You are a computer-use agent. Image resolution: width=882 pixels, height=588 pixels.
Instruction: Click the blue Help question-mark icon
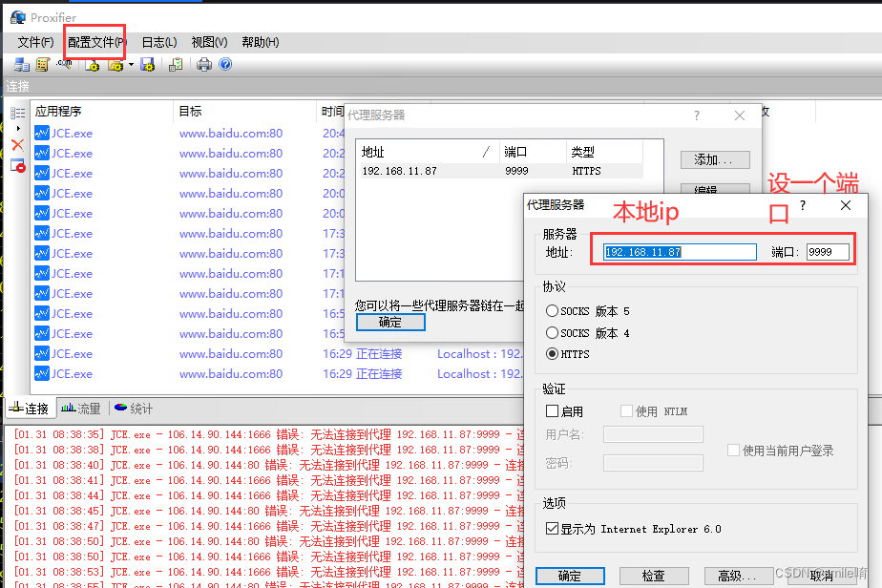click(225, 64)
